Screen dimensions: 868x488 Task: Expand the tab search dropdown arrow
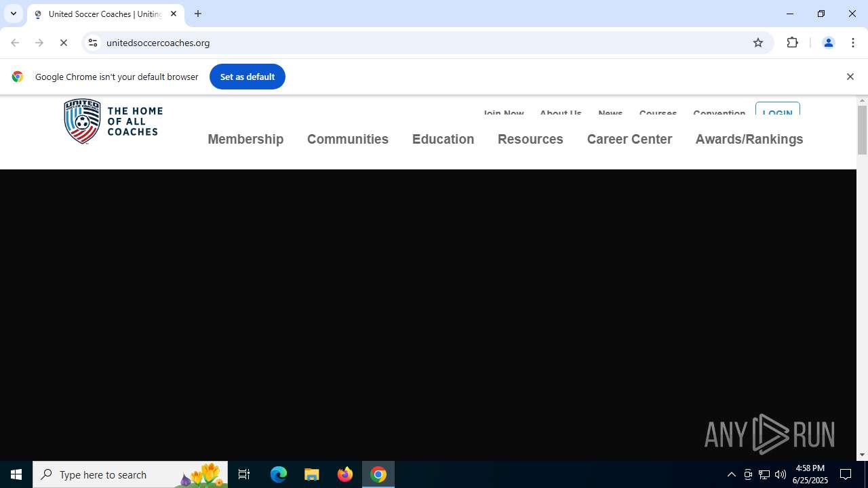click(13, 14)
